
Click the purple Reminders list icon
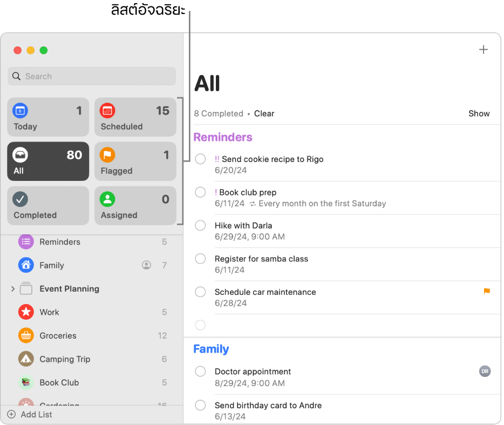tap(26, 241)
